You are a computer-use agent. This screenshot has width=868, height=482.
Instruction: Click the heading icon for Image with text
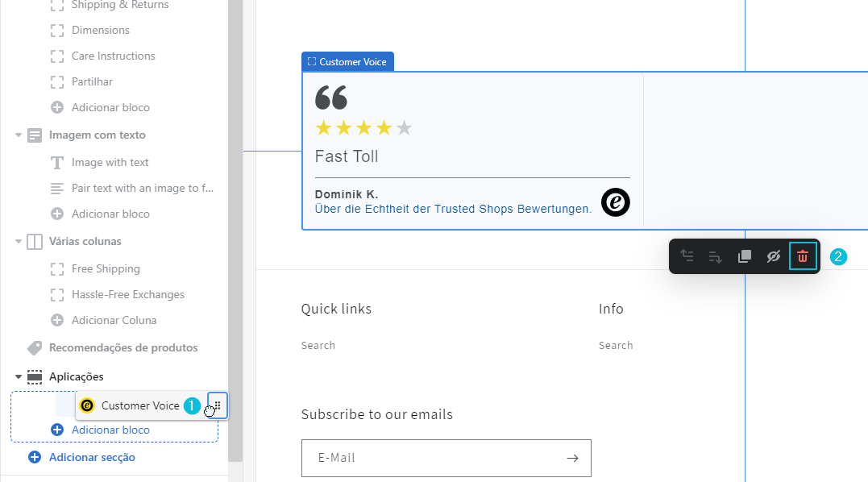click(57, 163)
